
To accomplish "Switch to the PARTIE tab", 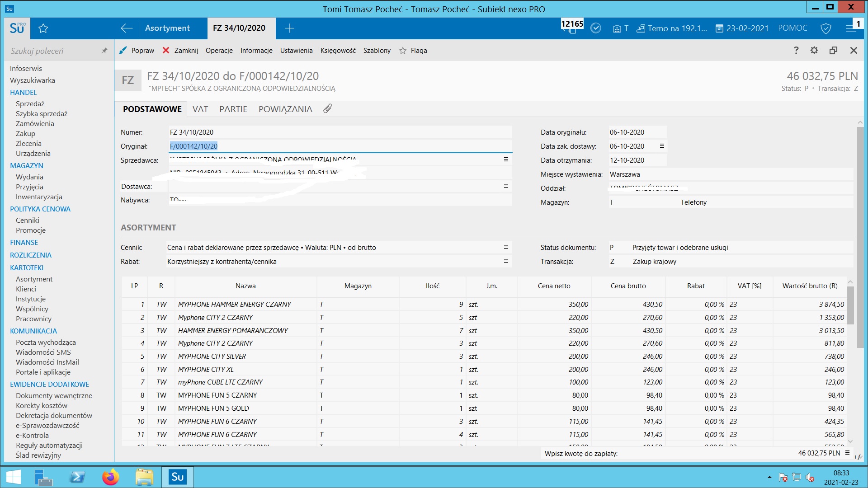I will [x=233, y=109].
